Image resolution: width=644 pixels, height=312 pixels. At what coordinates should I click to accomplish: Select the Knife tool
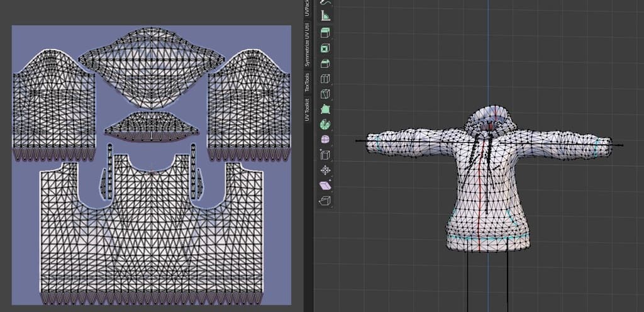[326, 94]
